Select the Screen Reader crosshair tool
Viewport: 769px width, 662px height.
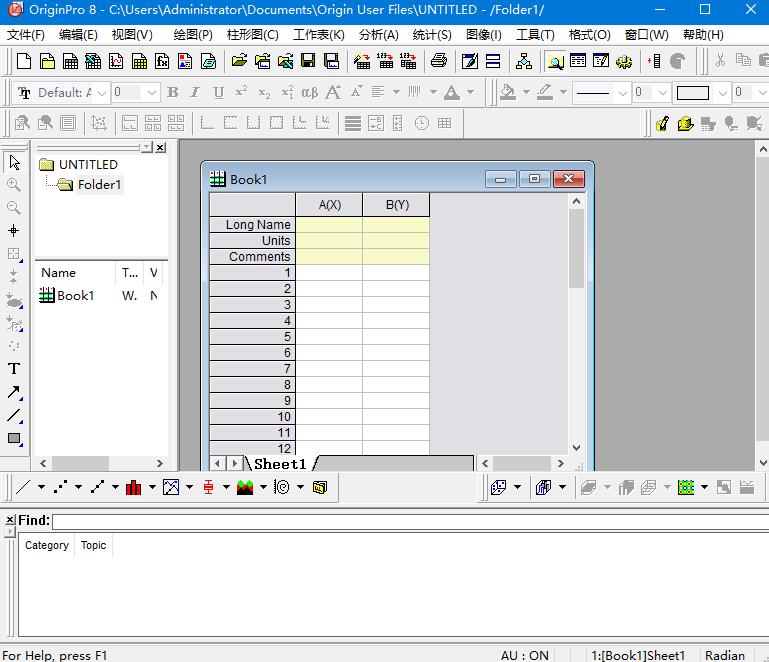click(x=14, y=230)
